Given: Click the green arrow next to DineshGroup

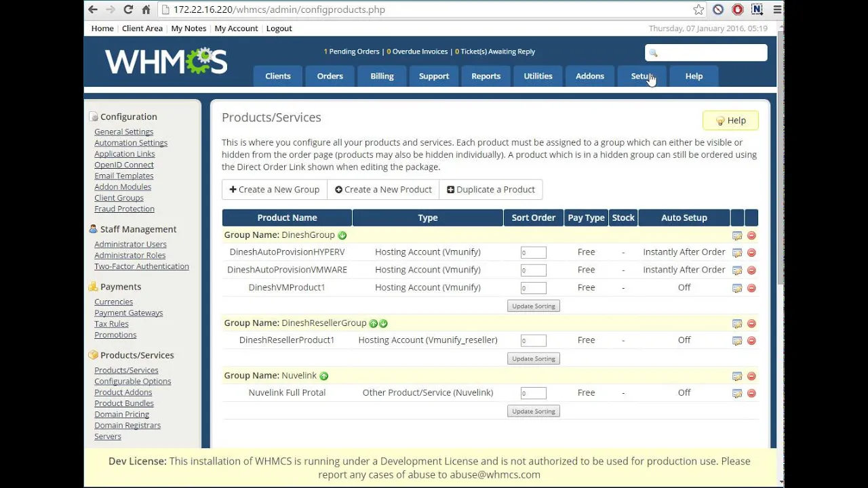Looking at the screenshot, I should (x=342, y=235).
